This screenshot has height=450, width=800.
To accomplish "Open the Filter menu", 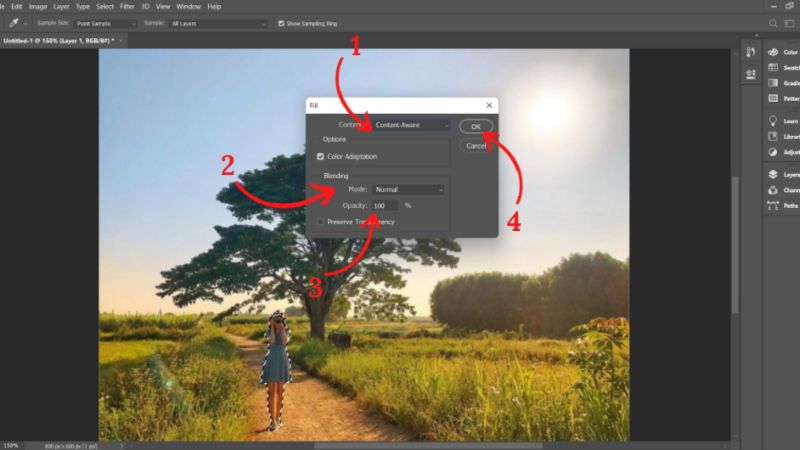I will tap(127, 7).
